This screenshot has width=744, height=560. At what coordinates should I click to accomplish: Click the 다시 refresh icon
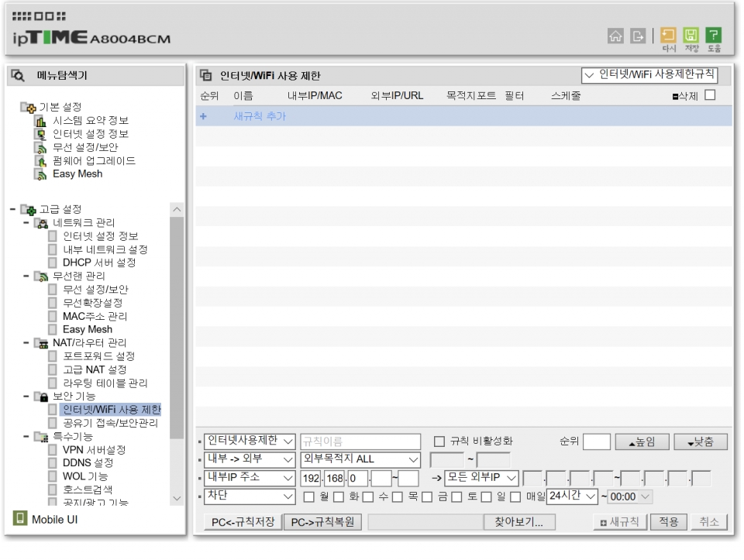click(x=669, y=36)
